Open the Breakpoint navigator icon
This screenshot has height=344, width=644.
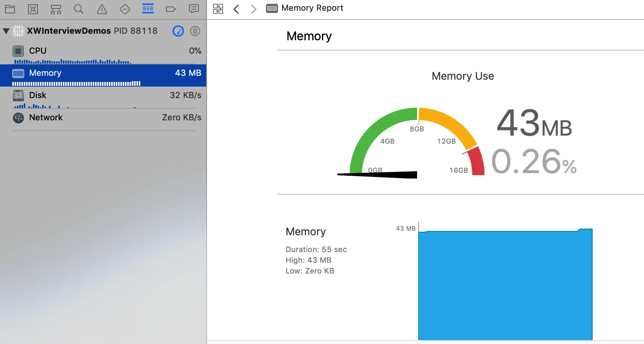click(x=171, y=9)
